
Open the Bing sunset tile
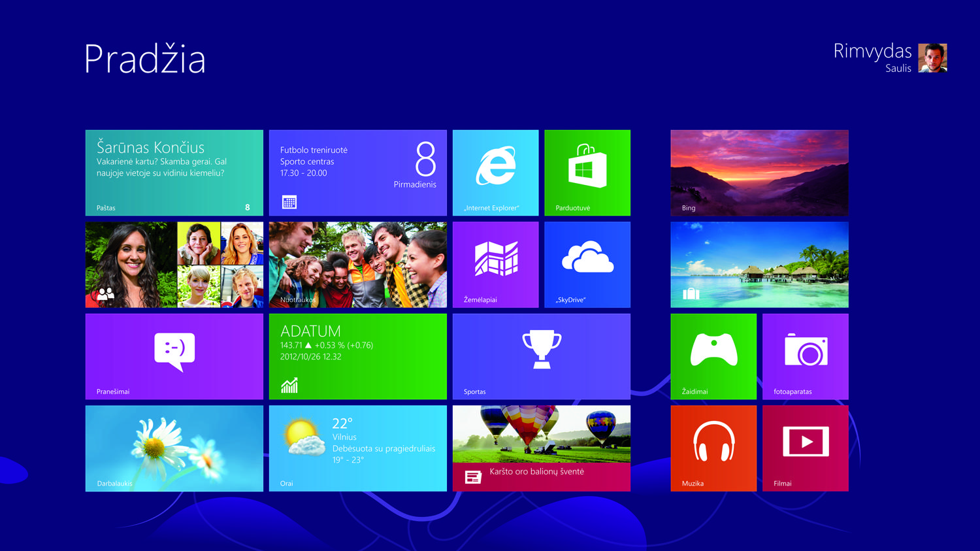tap(759, 173)
